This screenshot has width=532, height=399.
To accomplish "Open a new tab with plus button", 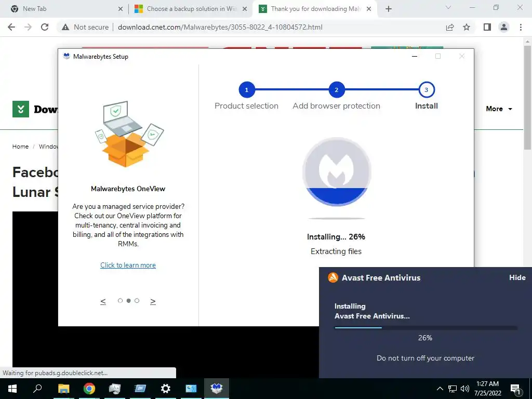I will (x=389, y=9).
